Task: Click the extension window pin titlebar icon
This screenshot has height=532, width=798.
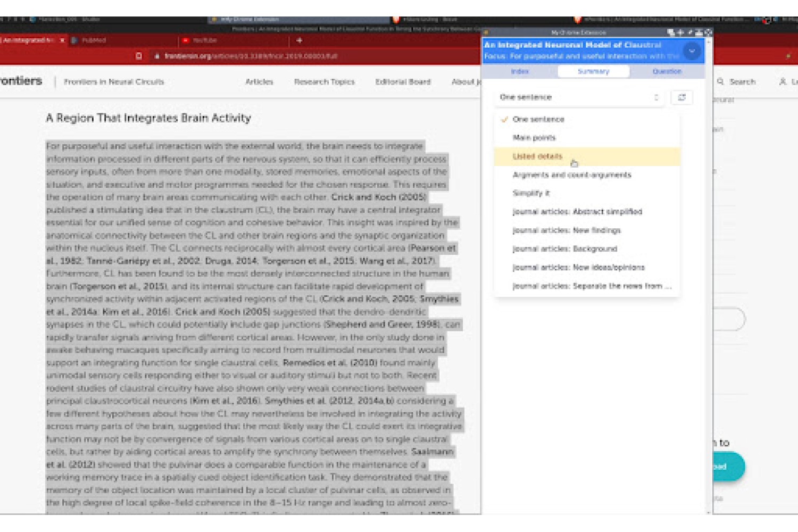Action: (x=690, y=32)
